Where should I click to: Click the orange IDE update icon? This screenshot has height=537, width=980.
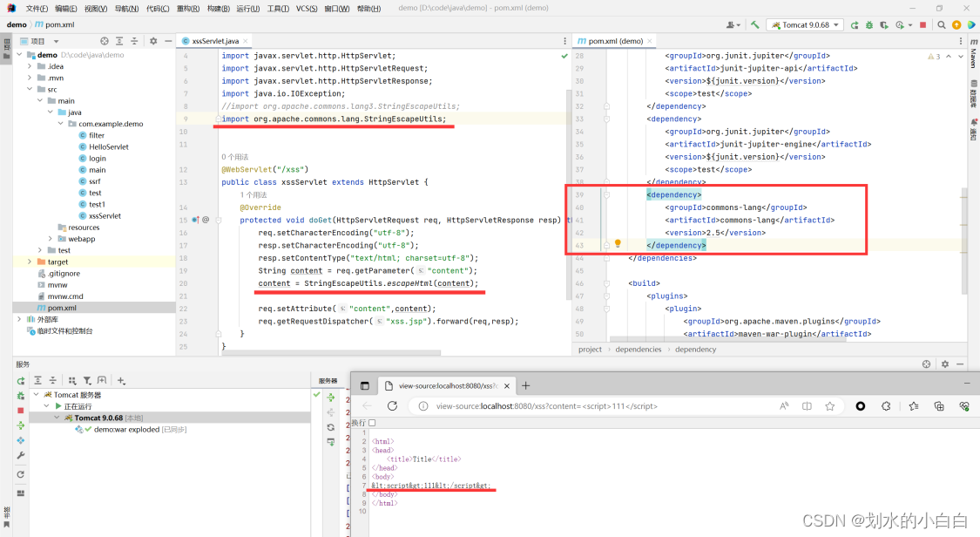tap(956, 25)
